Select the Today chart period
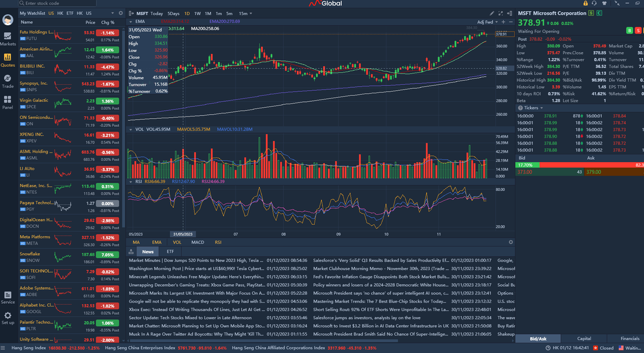The height and width of the screenshot is (353, 644). (x=156, y=13)
